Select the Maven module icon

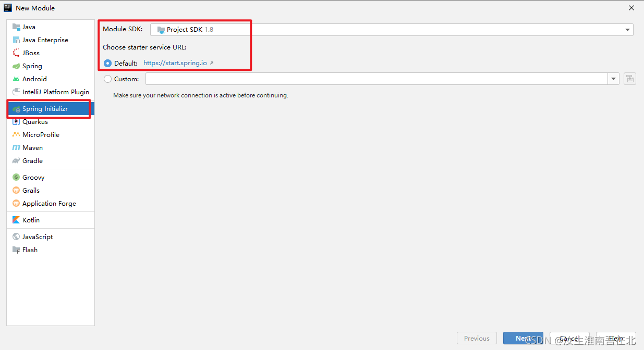16,148
